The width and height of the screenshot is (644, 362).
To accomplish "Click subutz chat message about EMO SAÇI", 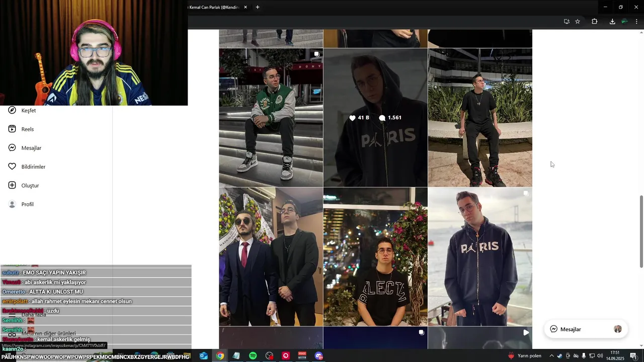I will (96, 273).
